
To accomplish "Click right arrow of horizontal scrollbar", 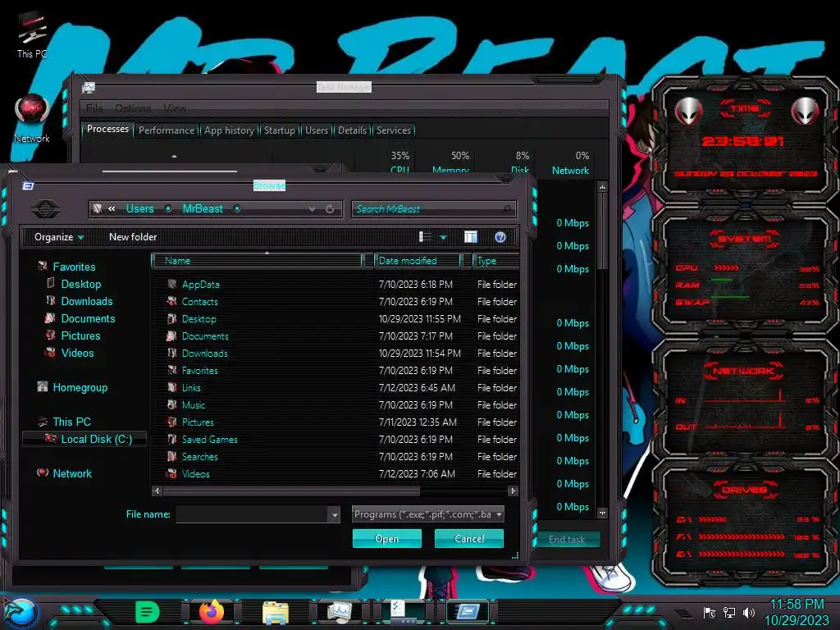I will click(513, 491).
